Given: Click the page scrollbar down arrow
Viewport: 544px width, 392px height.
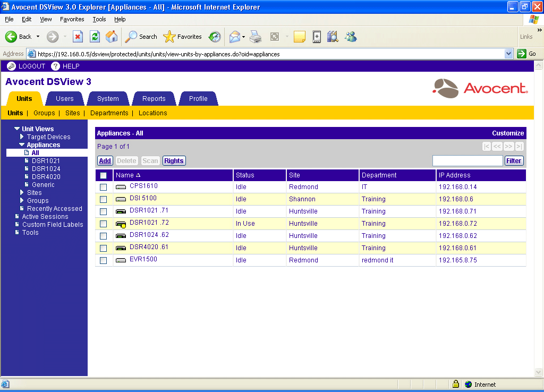Looking at the screenshot, I should 539,372.
